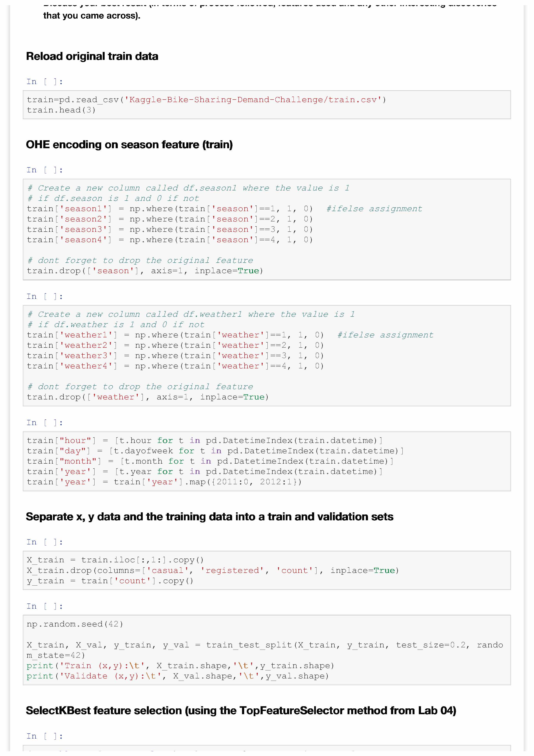Click the In [ ] prompt above weather encoding cell

(44, 296)
